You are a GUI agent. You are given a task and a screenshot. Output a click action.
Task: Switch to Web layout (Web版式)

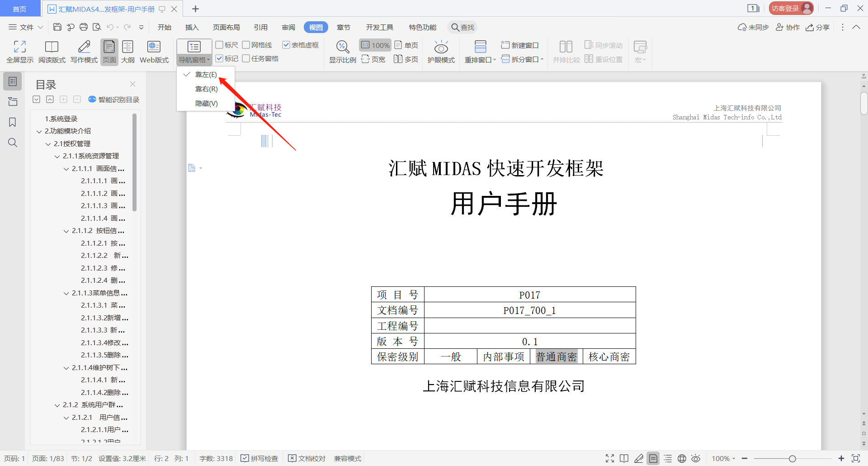[x=154, y=52]
